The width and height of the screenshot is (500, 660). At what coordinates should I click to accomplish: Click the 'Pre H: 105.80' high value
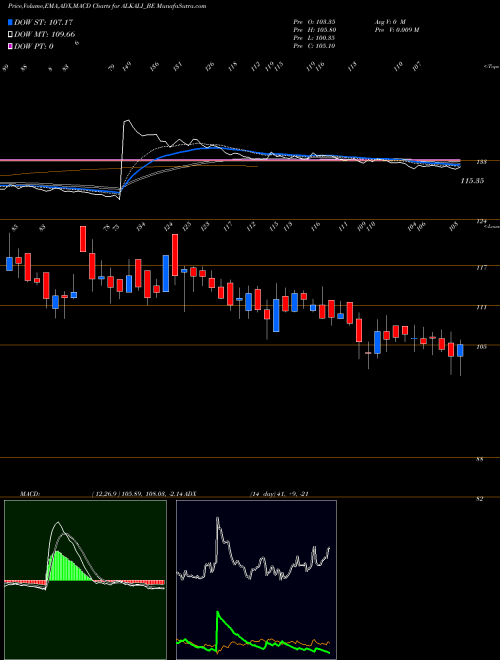pyautogui.click(x=314, y=29)
